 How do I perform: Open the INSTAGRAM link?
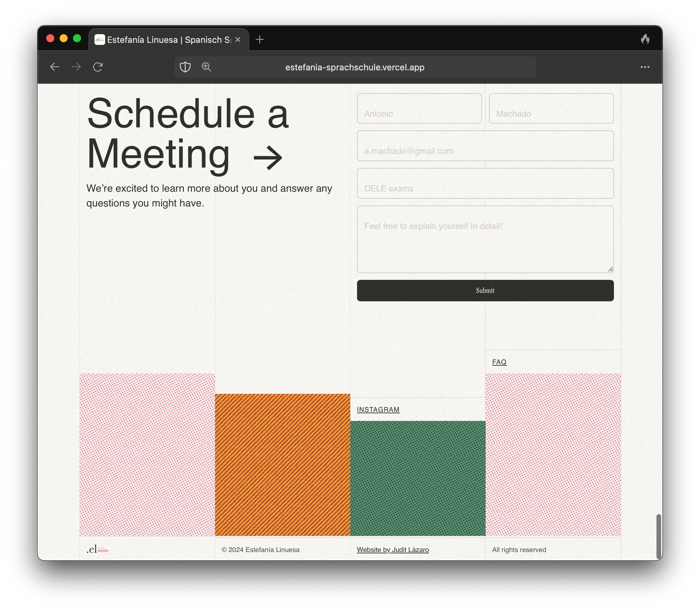378,410
